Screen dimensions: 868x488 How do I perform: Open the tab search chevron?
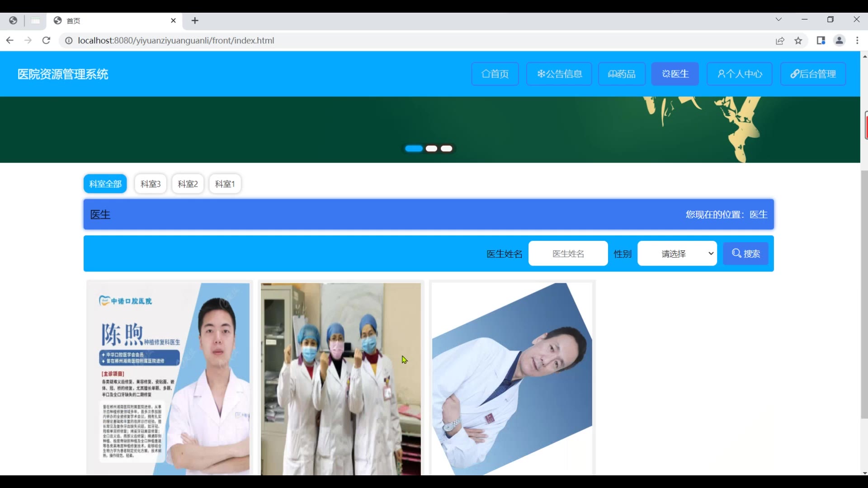778,19
